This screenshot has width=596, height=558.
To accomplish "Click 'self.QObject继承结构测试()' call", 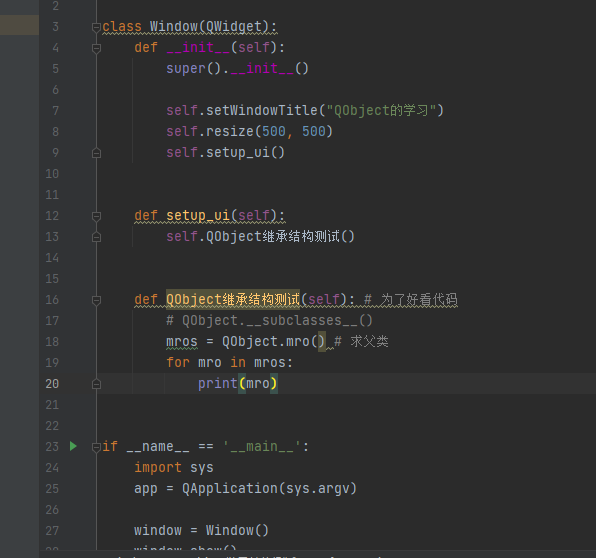I will point(260,236).
